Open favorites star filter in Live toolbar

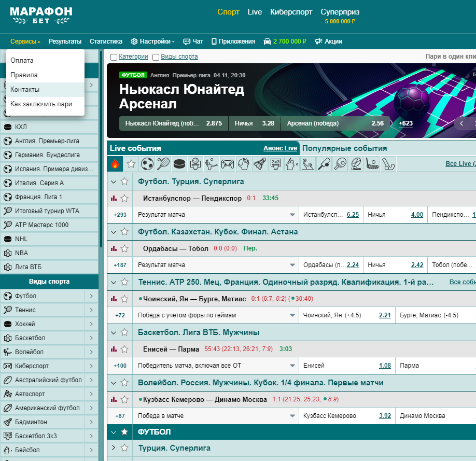(131, 164)
